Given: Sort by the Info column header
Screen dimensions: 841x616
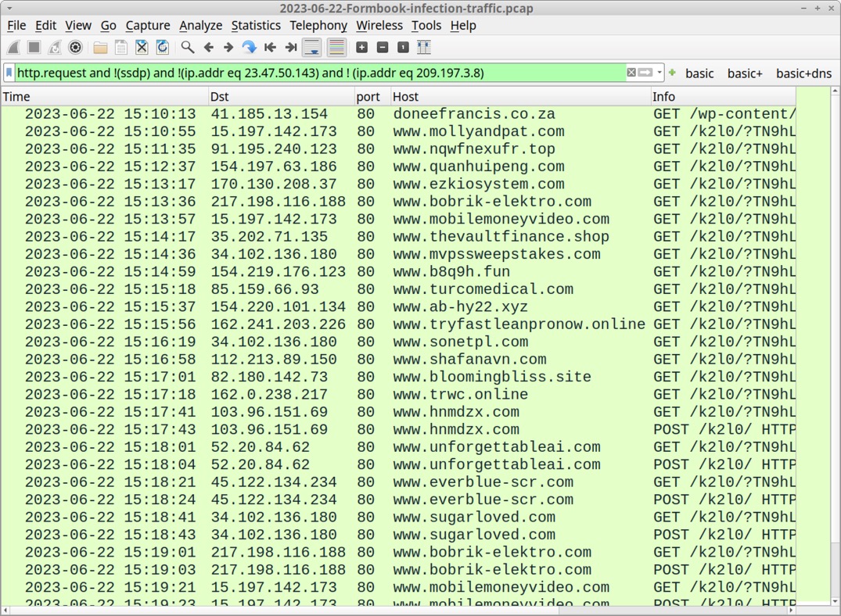Looking at the screenshot, I should (723, 96).
